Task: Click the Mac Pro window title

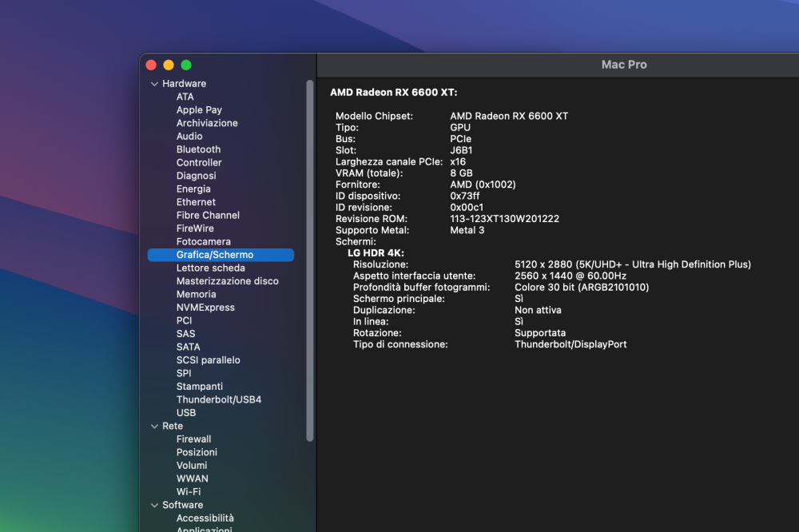Action: pos(624,65)
